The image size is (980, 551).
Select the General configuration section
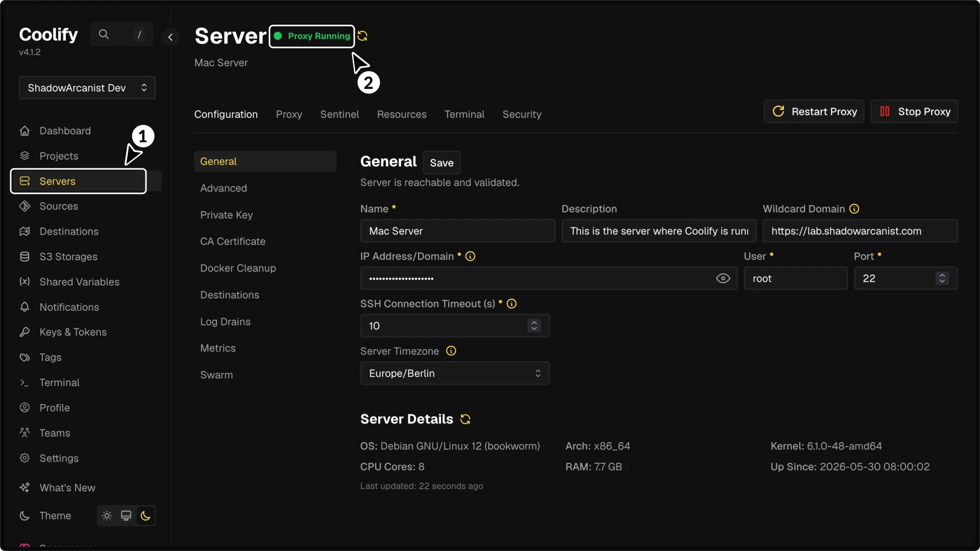265,161
